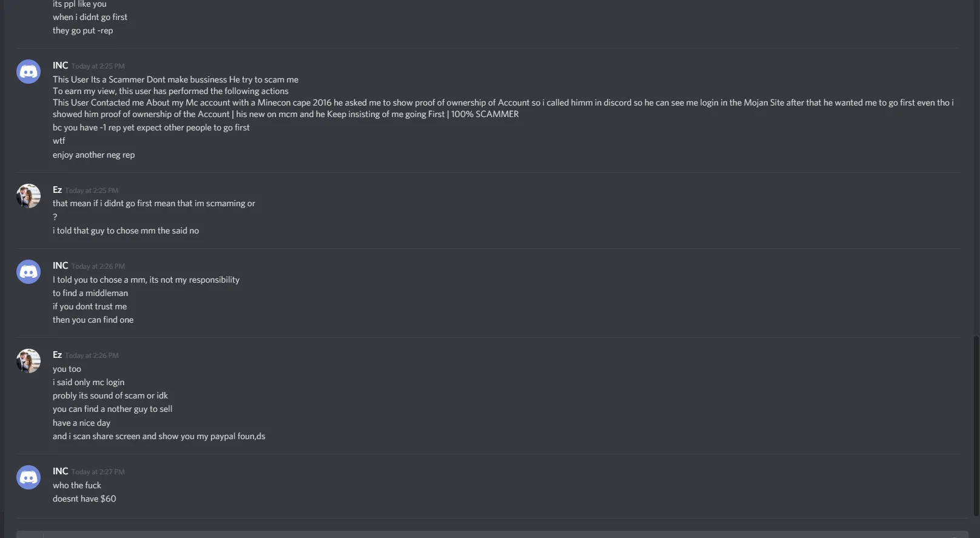Image resolution: width=980 pixels, height=538 pixels.
Task: Click the "doesnt have $60" message
Action: click(x=84, y=499)
